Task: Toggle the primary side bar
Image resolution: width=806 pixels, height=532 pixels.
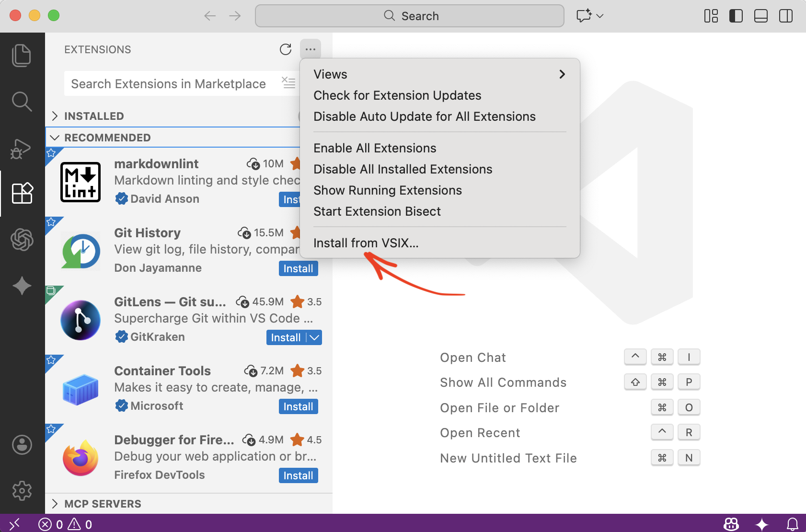Action: pos(736,16)
